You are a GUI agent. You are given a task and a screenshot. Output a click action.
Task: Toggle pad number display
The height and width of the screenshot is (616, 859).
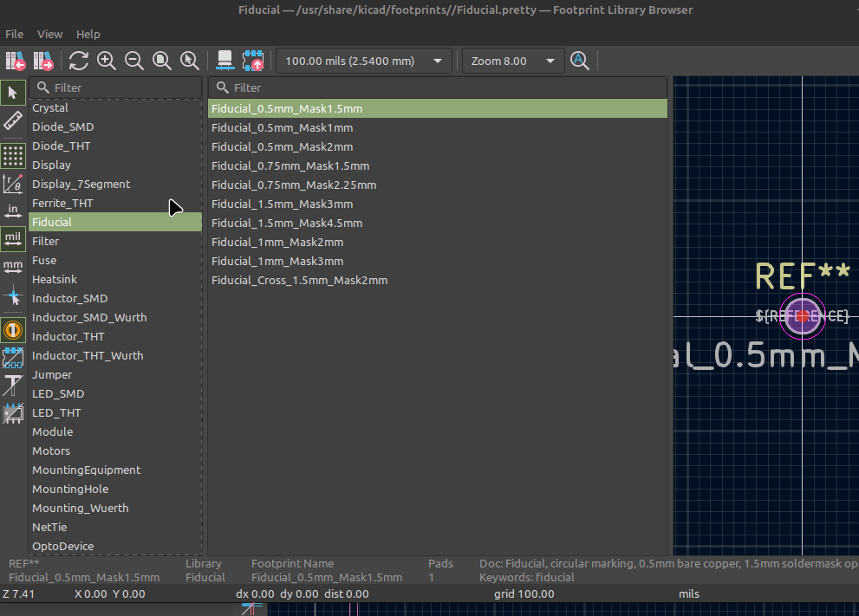point(13,329)
